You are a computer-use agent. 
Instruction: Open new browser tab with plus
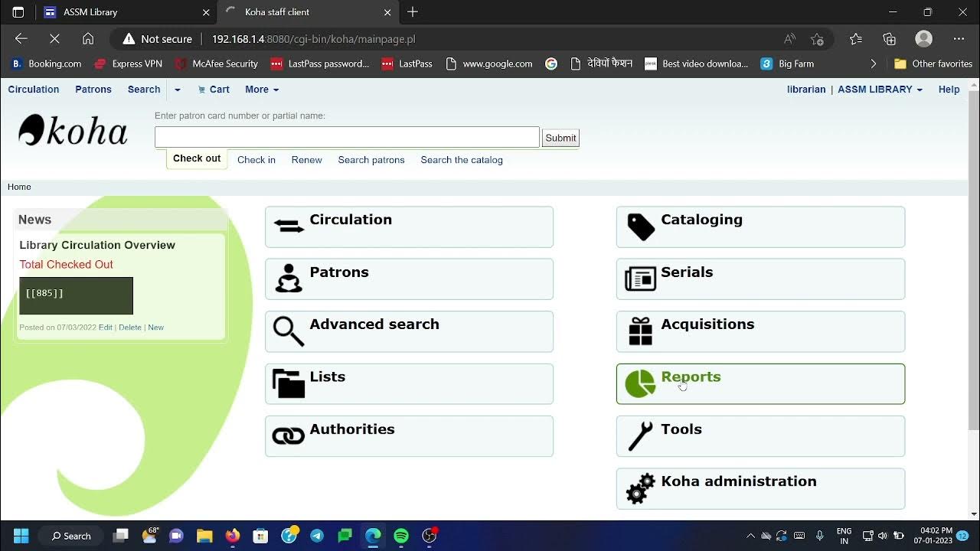pyautogui.click(x=413, y=12)
